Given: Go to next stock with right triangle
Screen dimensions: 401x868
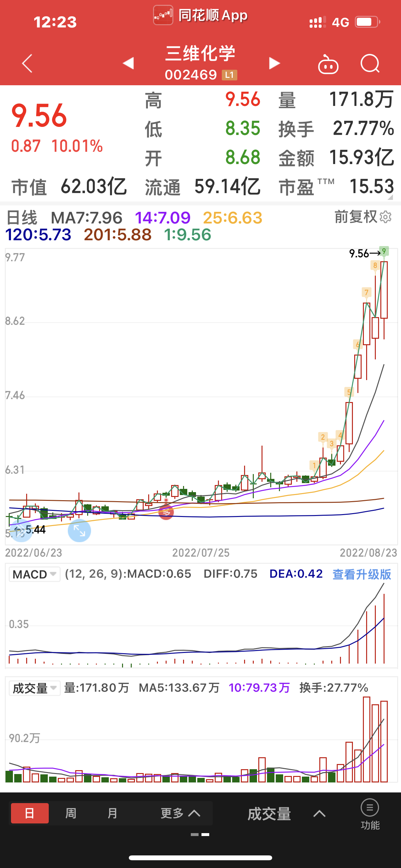Looking at the screenshot, I should [x=274, y=63].
